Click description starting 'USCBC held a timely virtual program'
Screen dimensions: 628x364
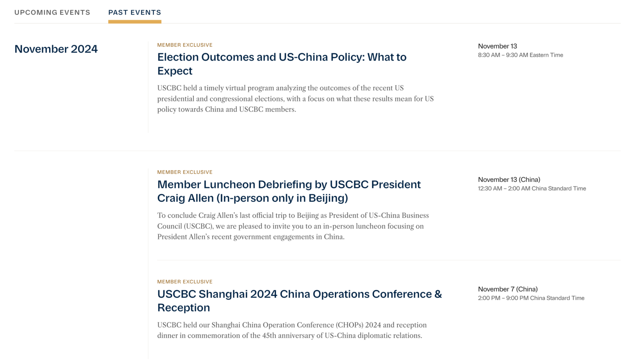[295, 99]
